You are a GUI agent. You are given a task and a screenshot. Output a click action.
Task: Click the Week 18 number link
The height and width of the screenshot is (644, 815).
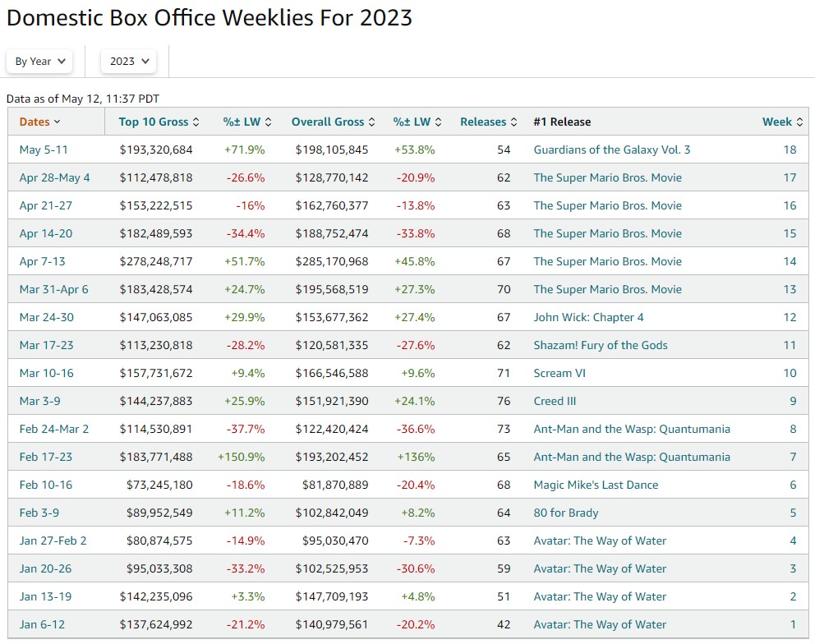[x=790, y=149]
